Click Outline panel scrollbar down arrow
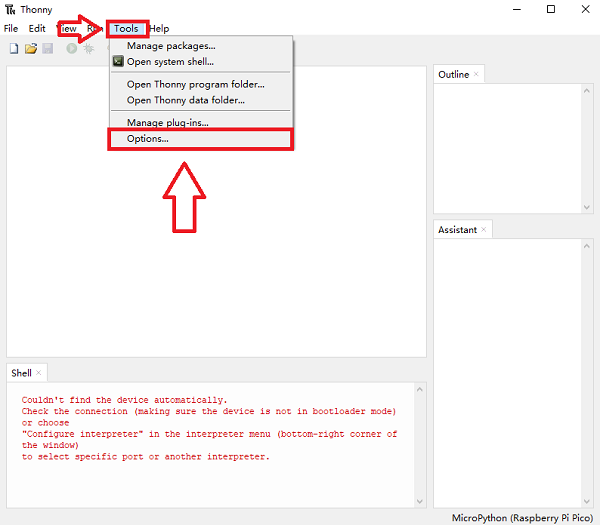 pyautogui.click(x=587, y=207)
